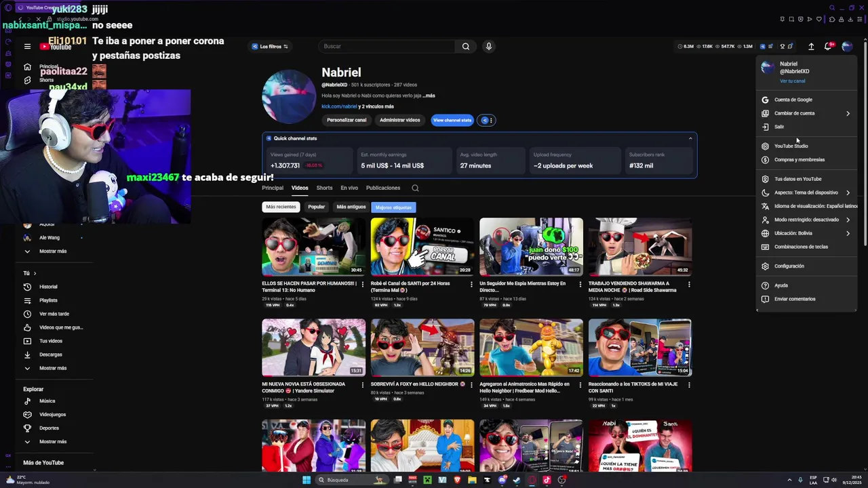Switch to En vivo channel tab

pyautogui.click(x=349, y=188)
